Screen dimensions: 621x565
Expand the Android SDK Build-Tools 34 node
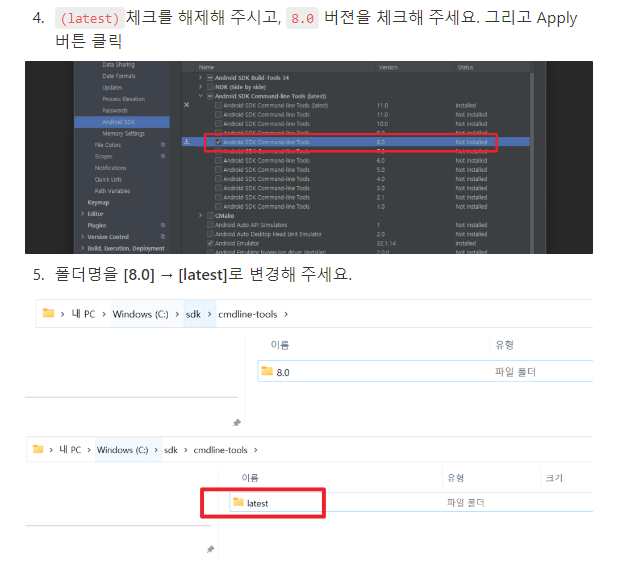pyautogui.click(x=200, y=78)
